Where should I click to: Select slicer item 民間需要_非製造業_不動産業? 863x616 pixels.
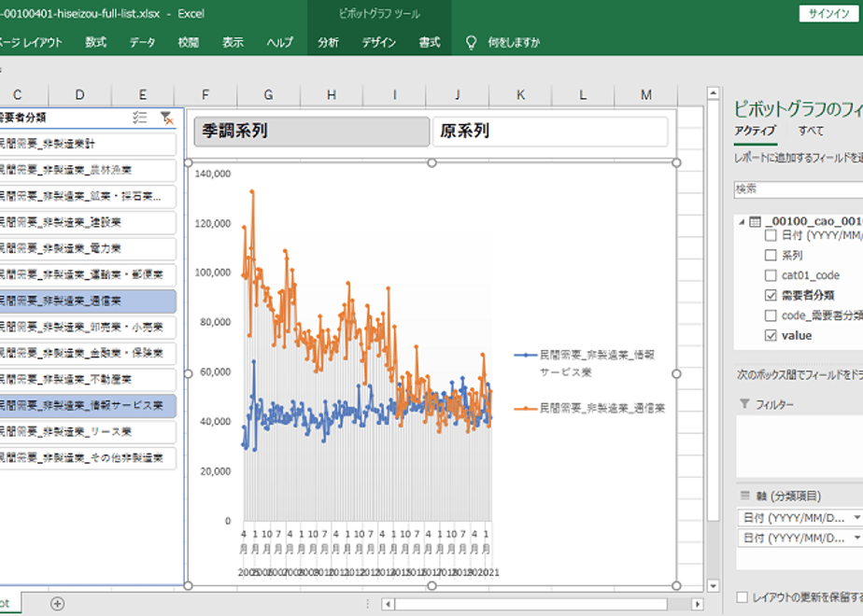pos(87,380)
